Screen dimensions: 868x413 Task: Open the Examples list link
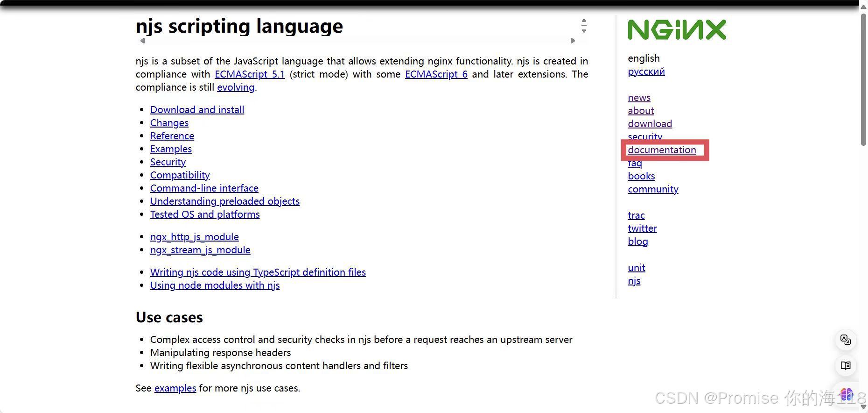171,149
